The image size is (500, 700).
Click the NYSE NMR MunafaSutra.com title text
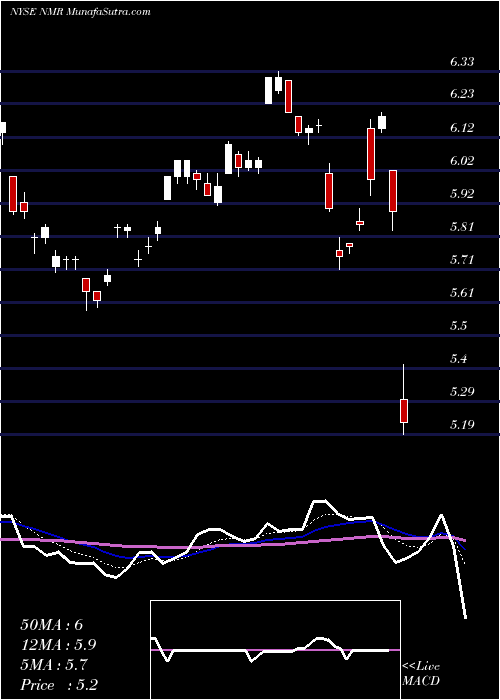80,12
